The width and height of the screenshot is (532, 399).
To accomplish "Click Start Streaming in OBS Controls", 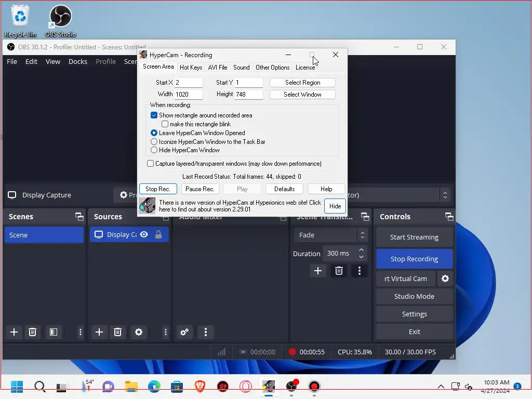I will pos(414,237).
